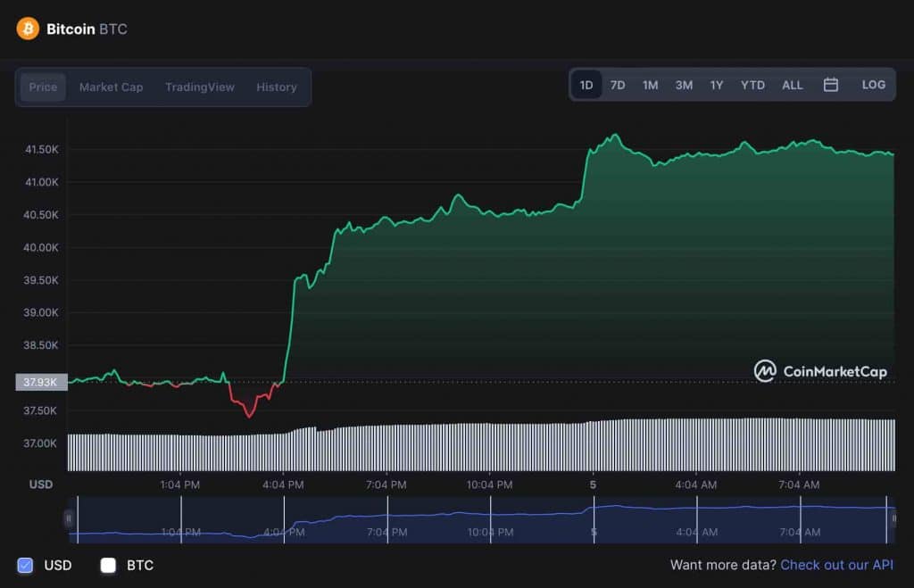This screenshot has width=914, height=588.
Task: Select the 3M time range
Action: [x=684, y=86]
